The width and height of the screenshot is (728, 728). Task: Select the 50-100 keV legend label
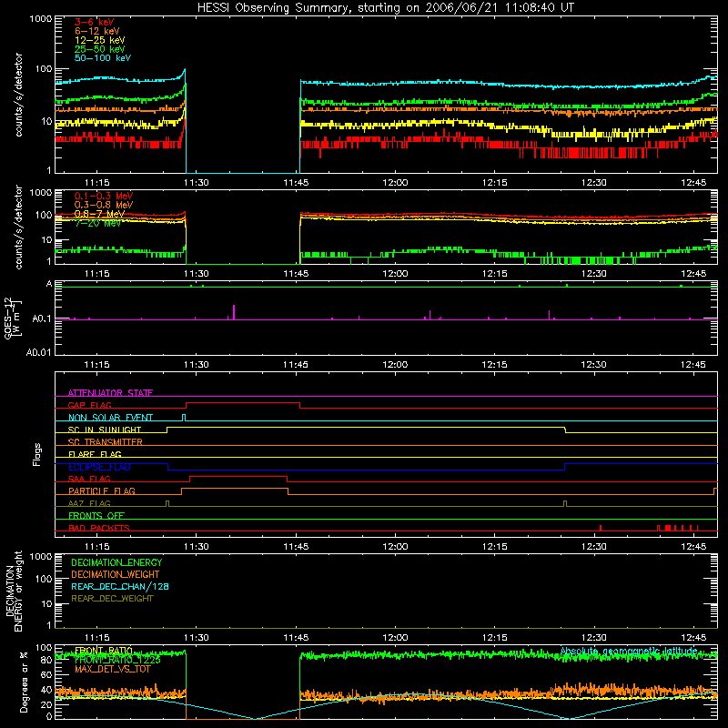pyautogui.click(x=103, y=58)
